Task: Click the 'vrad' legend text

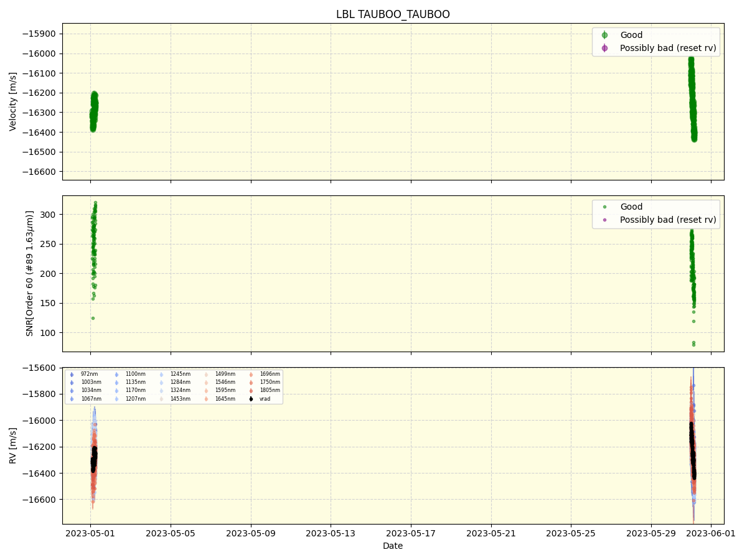Action: point(265,399)
